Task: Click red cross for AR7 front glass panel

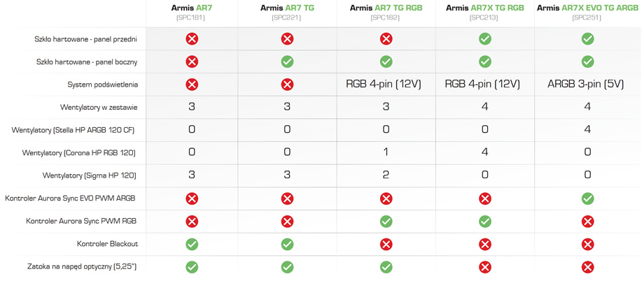Action: pos(192,39)
